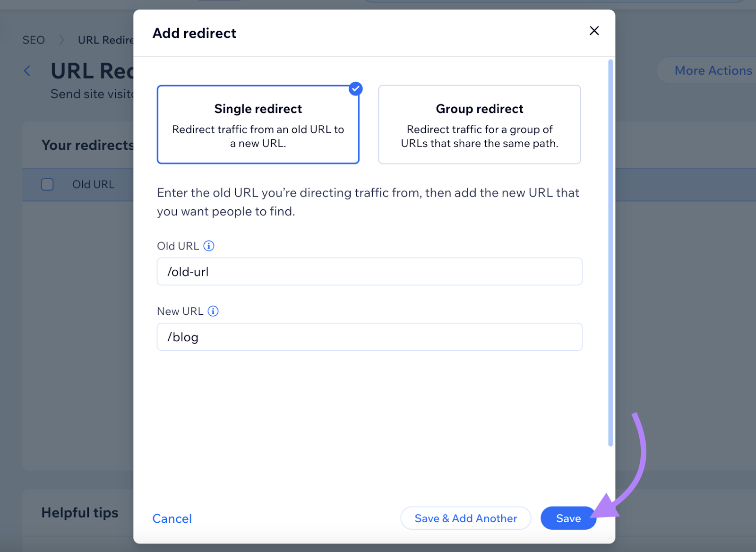Click the back arrow beside URL Redirect title
Screen dimensions: 756x552
[27, 70]
